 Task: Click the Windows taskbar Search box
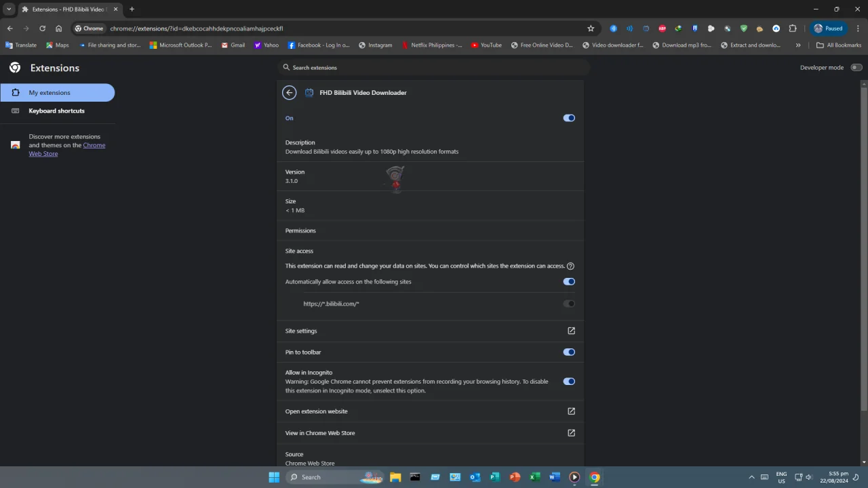(x=335, y=477)
